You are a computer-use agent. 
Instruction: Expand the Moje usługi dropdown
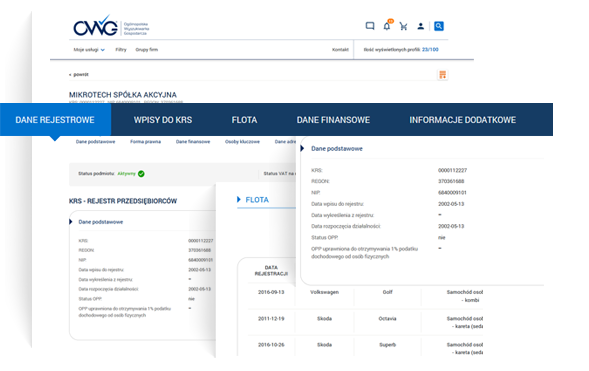coord(89,50)
